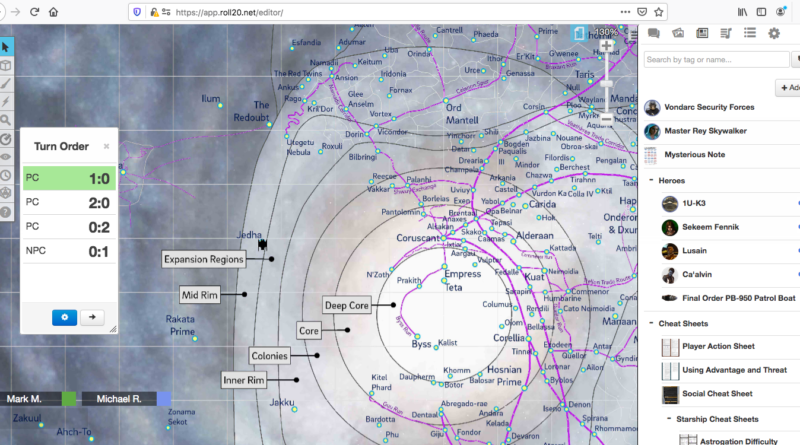
Task: Open the Master Rey Skywalker entry
Action: click(705, 131)
